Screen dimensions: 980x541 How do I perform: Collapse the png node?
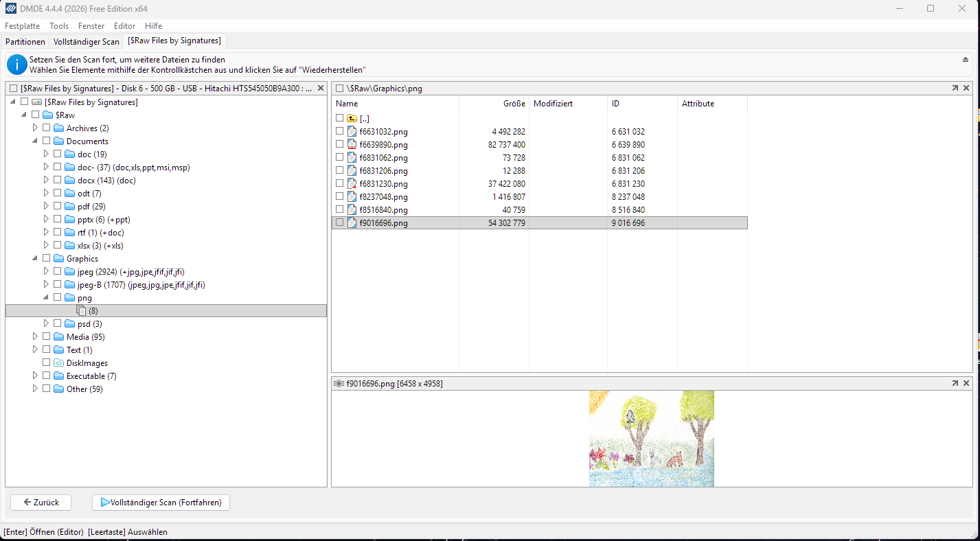tap(47, 297)
